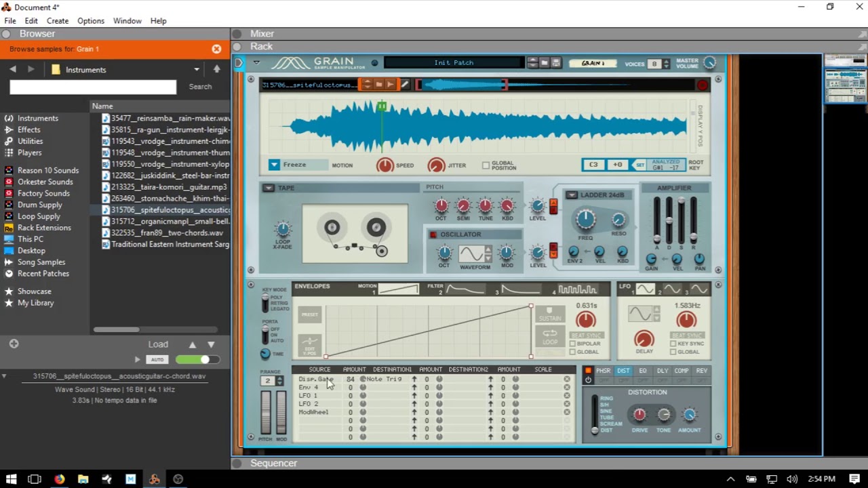
Task: Turn the filter FREQ knob
Action: click(x=585, y=219)
